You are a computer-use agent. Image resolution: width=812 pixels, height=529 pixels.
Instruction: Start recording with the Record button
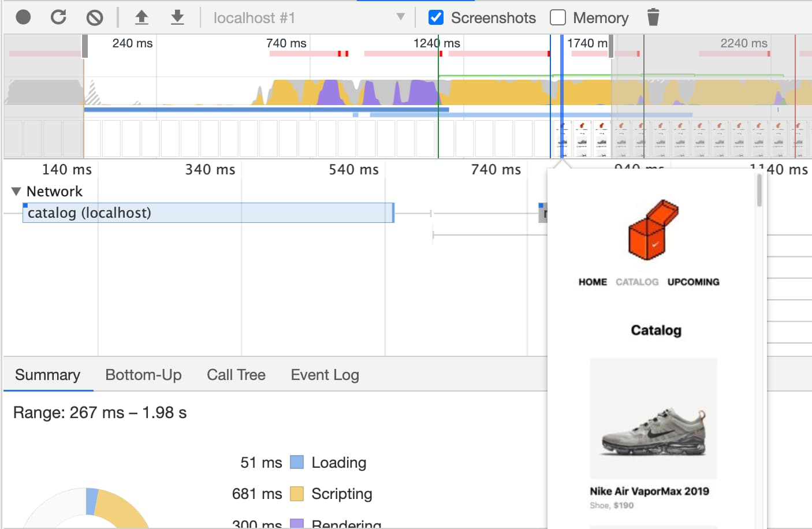click(x=23, y=17)
